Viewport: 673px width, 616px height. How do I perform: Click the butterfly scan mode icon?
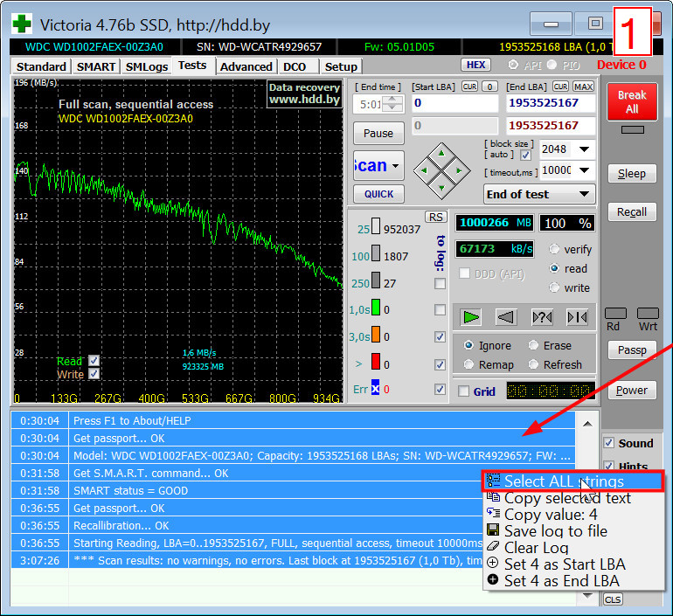click(x=577, y=317)
